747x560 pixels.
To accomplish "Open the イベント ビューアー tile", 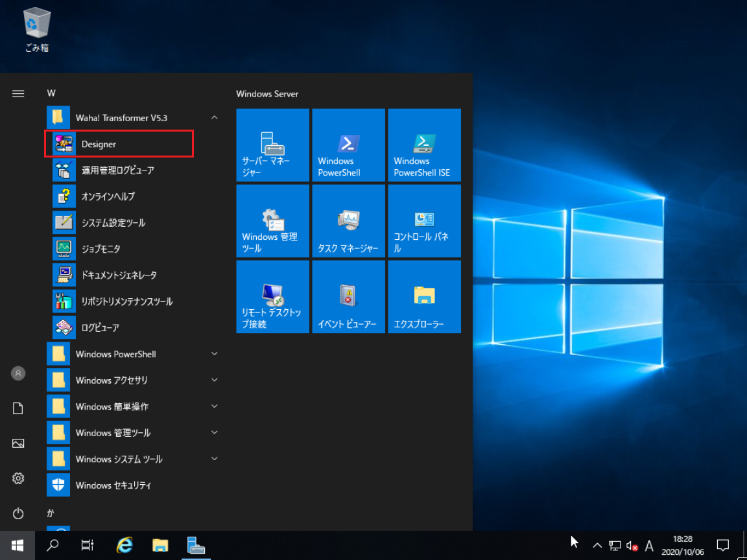I will pos(348,297).
